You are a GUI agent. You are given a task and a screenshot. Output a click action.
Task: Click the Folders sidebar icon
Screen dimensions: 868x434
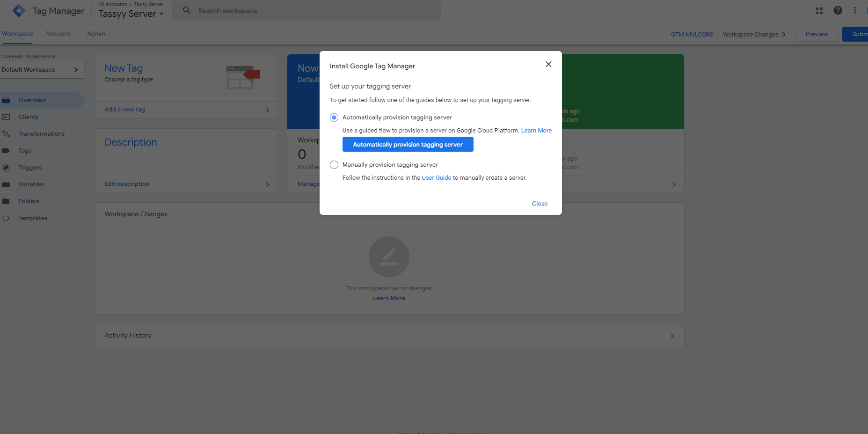(6, 201)
